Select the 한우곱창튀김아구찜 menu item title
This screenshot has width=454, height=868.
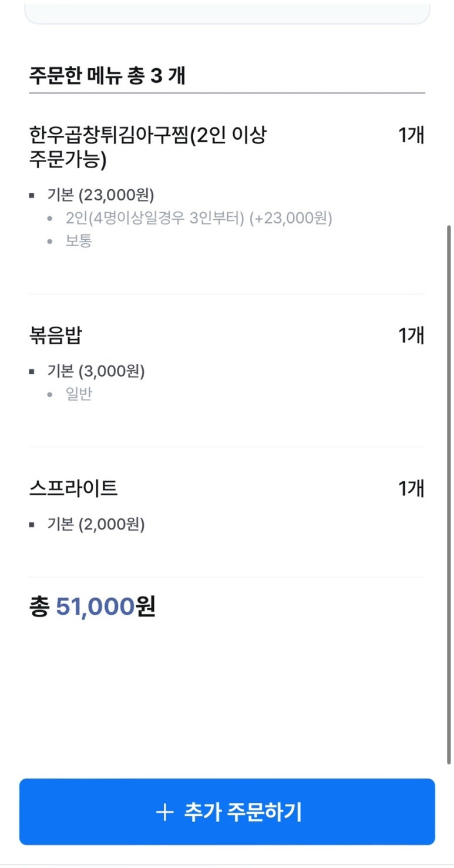[147, 147]
